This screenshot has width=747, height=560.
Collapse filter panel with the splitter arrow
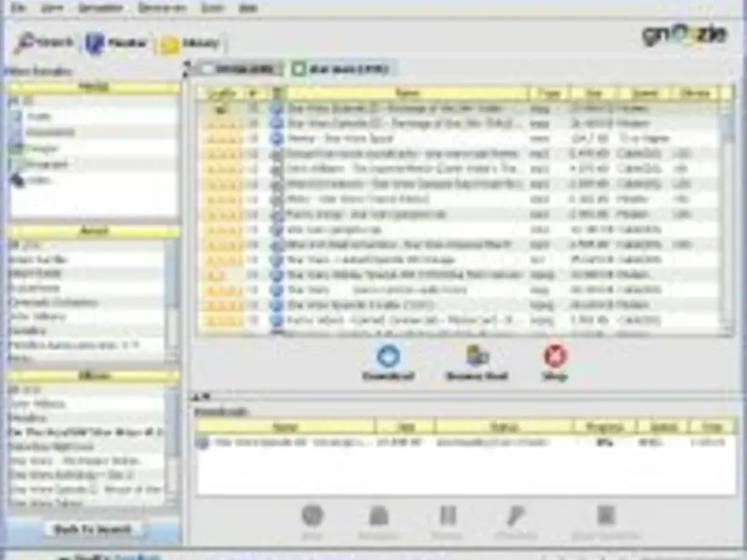[186, 63]
